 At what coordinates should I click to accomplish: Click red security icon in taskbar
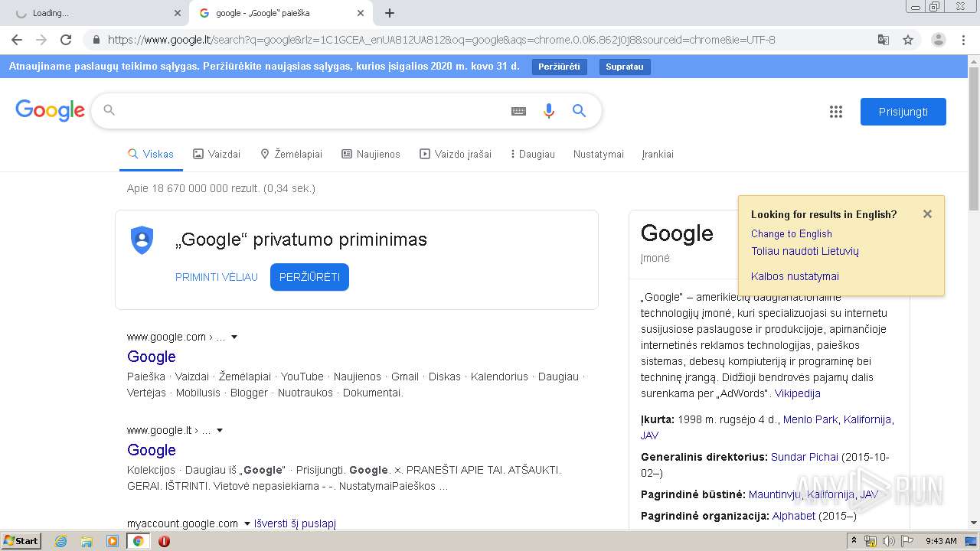tap(164, 541)
